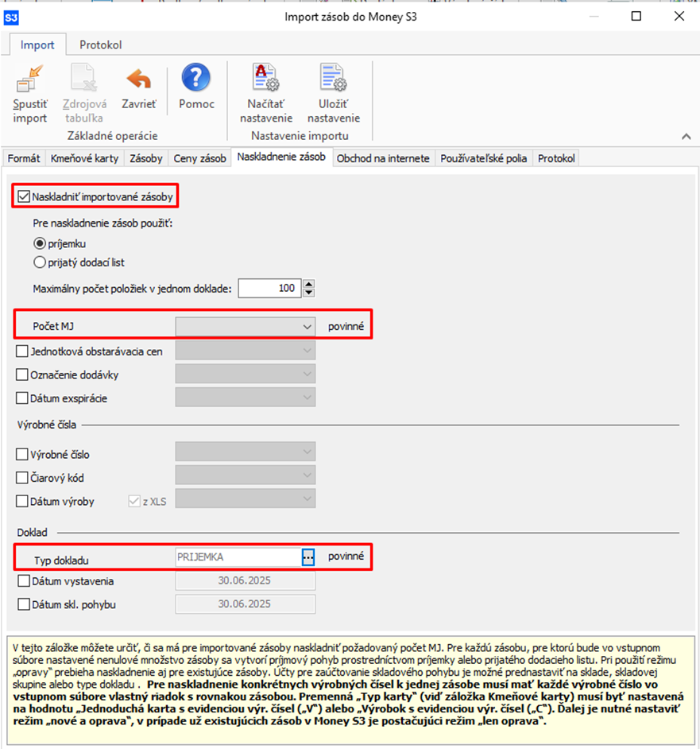Uncheck Naskladniť importované zásoby checkbox
This screenshot has height=749, width=700.
tap(24, 196)
